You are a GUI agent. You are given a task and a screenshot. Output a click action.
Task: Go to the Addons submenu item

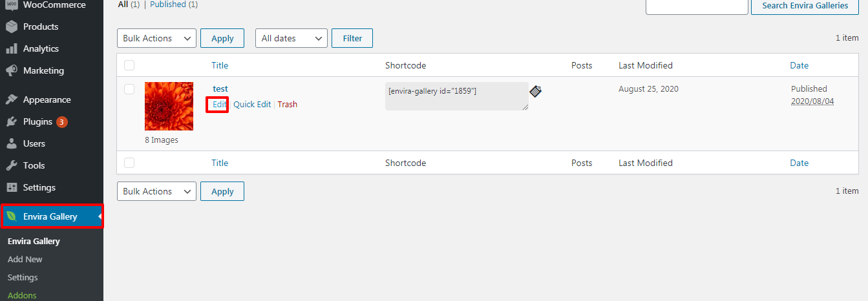(22, 295)
